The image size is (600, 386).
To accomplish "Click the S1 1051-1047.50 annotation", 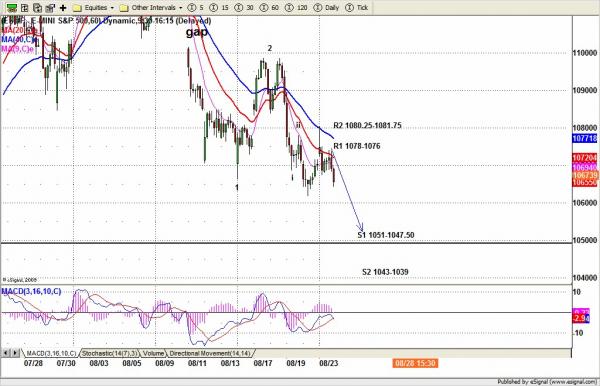I will tap(386, 235).
